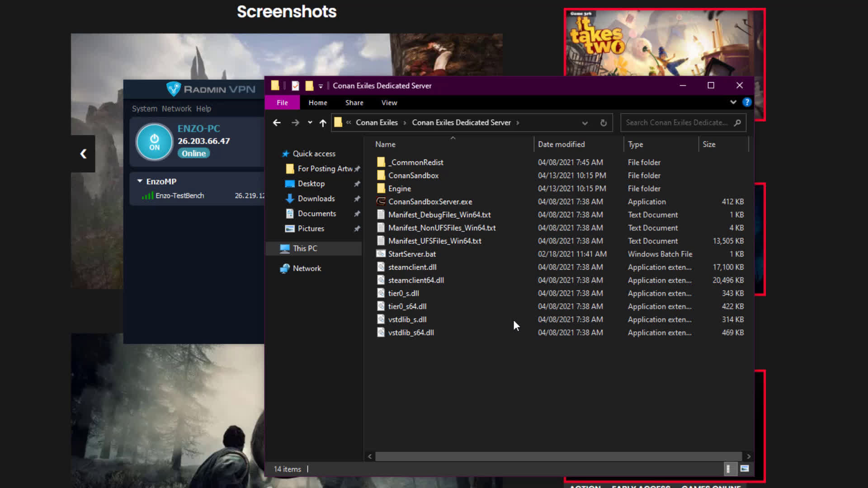Expand the address bar history dropdown
The height and width of the screenshot is (488, 868).
[x=585, y=123]
